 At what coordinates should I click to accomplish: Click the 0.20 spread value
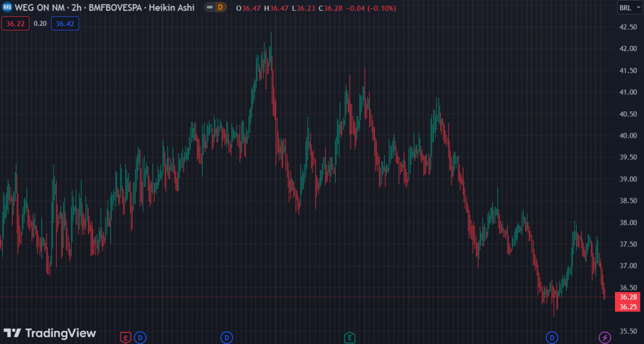point(40,23)
